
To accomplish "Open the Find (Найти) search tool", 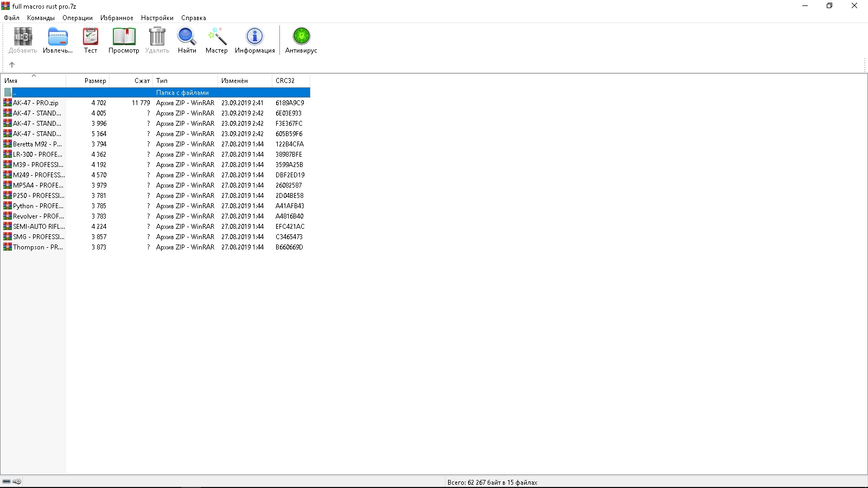I will (x=187, y=41).
